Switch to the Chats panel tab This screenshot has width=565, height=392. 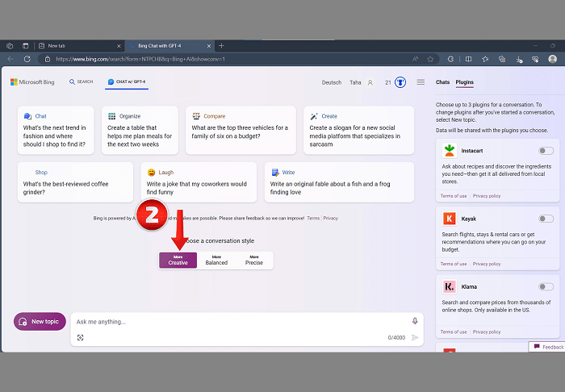pyautogui.click(x=442, y=82)
